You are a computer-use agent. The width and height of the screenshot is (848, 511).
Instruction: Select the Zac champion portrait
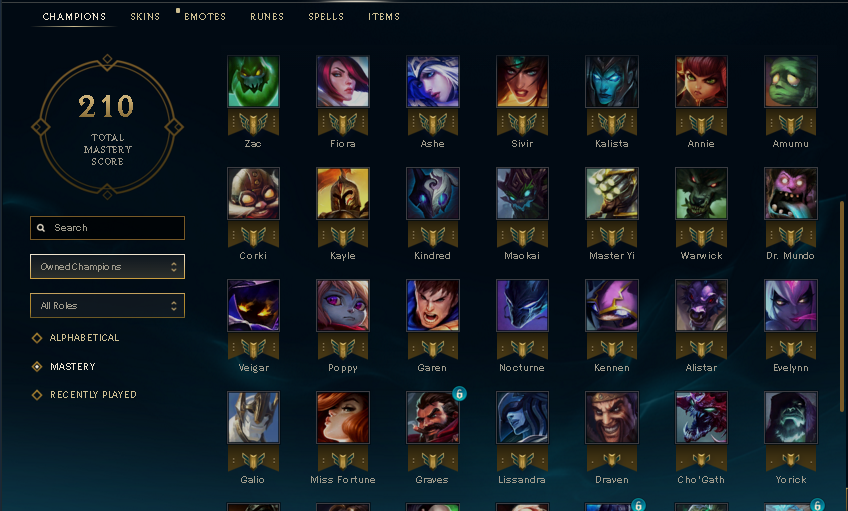tap(253, 81)
